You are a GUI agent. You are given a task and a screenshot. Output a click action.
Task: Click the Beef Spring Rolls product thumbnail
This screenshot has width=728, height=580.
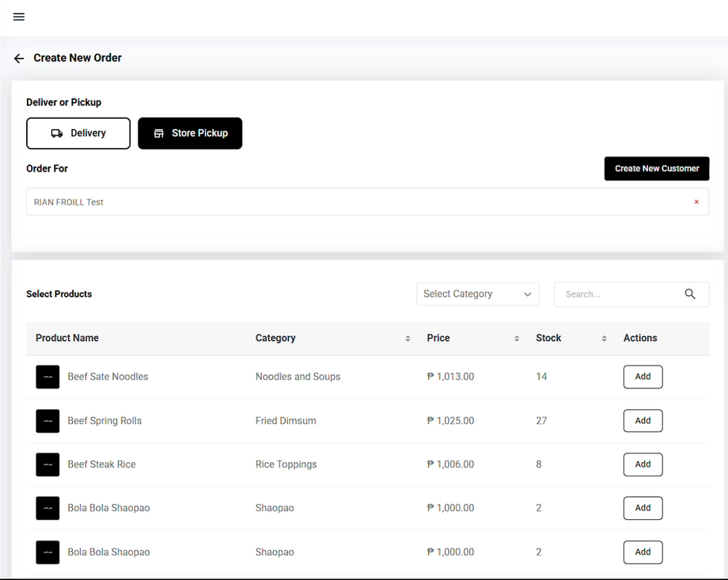(x=47, y=421)
